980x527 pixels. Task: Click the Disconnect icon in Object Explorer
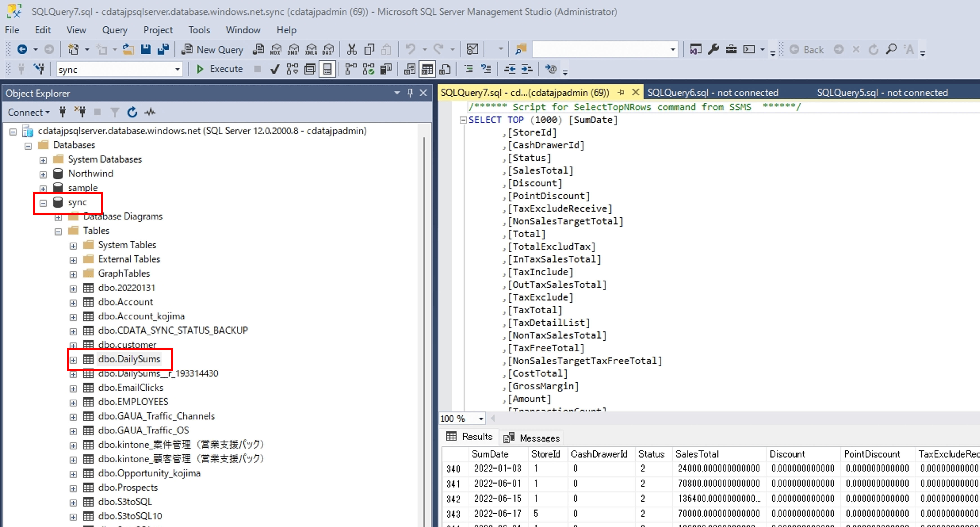click(x=80, y=112)
